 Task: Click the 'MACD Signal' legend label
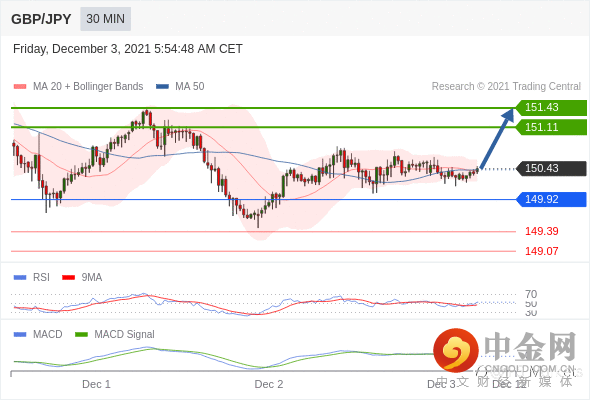pos(125,335)
